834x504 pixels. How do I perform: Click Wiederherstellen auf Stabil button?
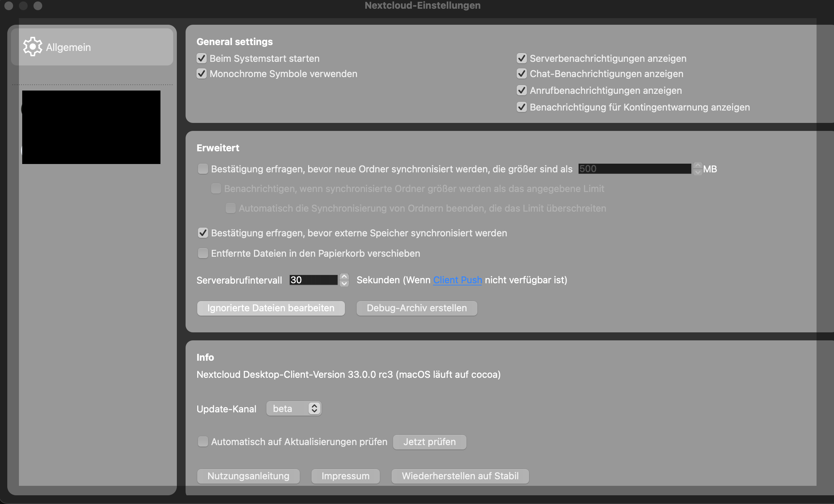[460, 476]
